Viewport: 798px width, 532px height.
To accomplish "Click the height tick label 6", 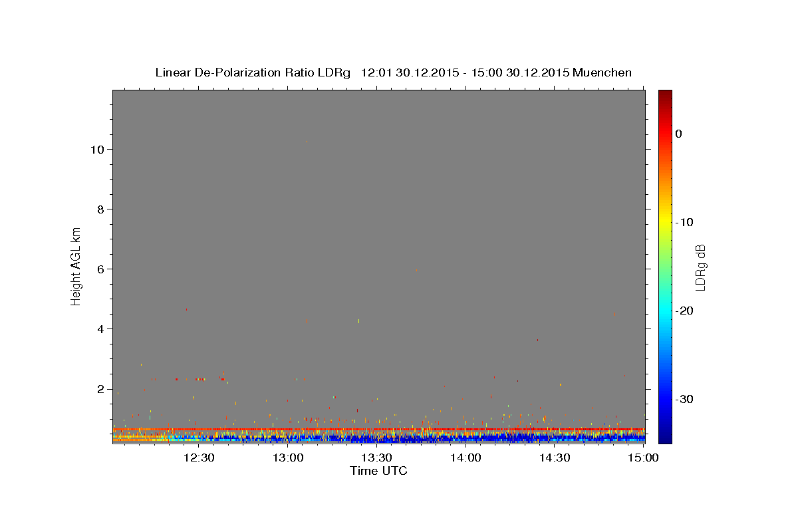I will coord(100,269).
